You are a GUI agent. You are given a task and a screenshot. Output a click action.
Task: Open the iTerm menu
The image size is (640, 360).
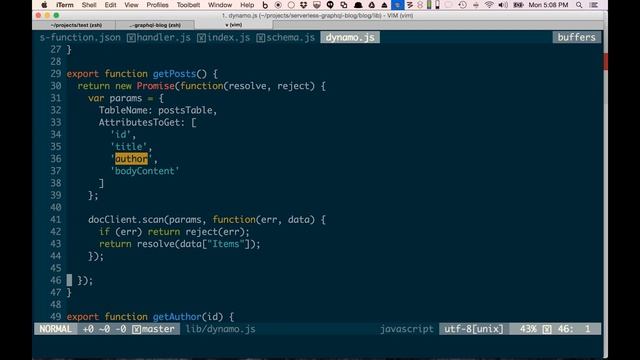point(65,5)
